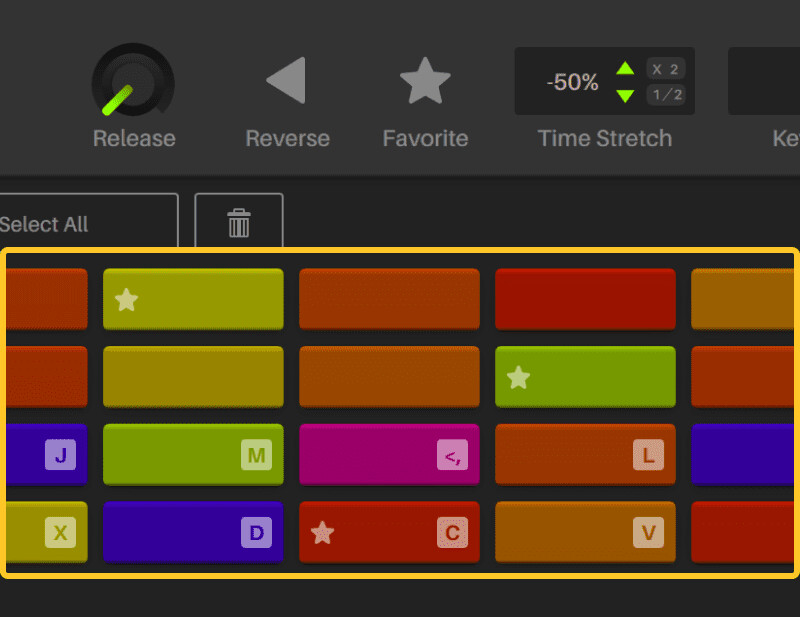Viewport: 800px width, 617px height.
Task: Click the star icon on the red C pad
Action: [322, 533]
